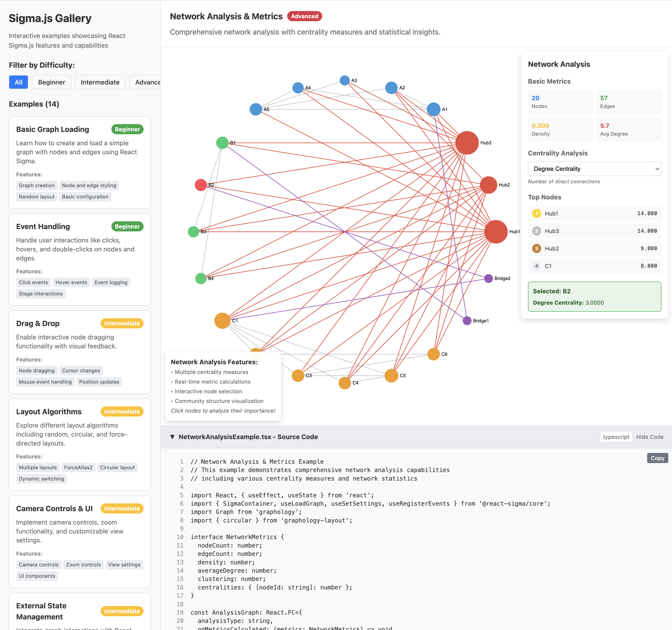Viewport: 672px width, 630px height.
Task: Click Hide Code to collapse the code panel
Action: pyautogui.click(x=650, y=437)
